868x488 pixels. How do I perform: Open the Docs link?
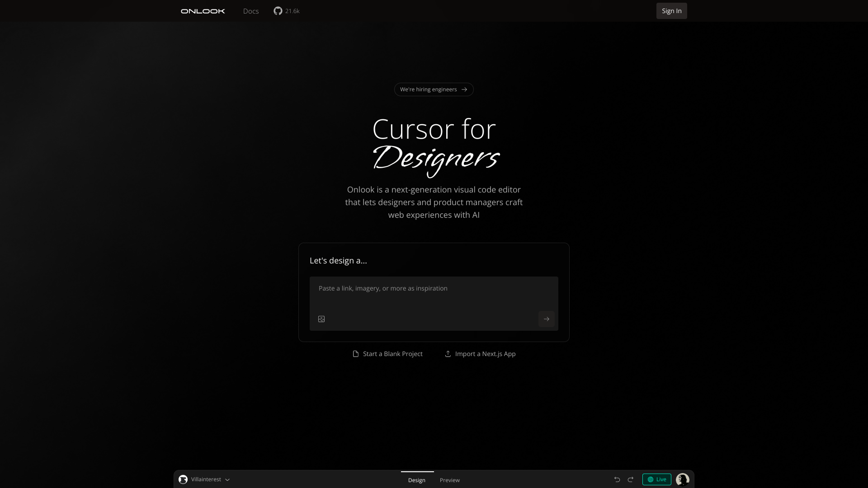point(251,11)
